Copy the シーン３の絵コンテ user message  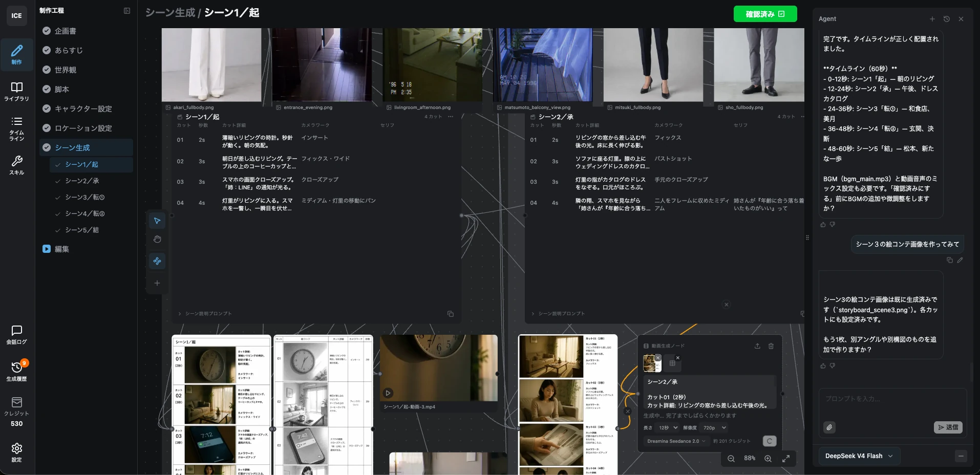pos(950,260)
